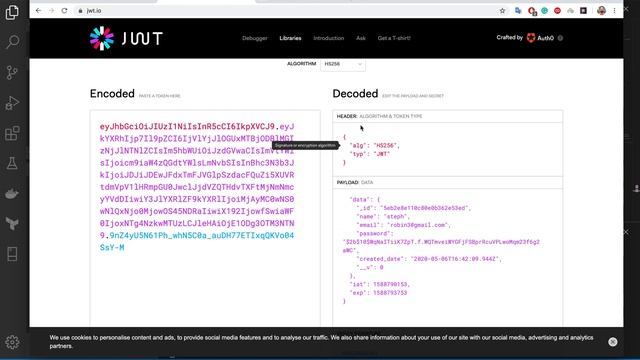
Task: Go to the Ask nav item
Action: 361,38
